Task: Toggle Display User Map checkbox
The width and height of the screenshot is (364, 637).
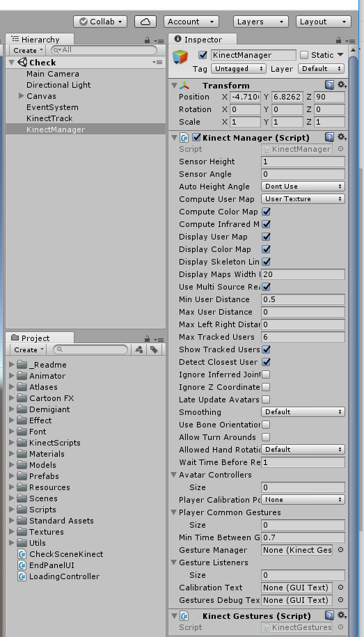Action: click(266, 237)
